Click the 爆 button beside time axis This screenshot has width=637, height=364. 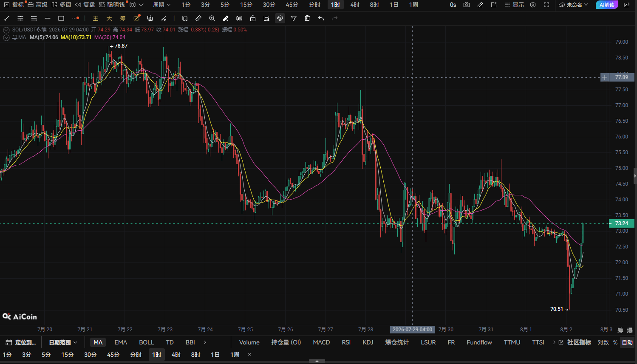(630, 330)
